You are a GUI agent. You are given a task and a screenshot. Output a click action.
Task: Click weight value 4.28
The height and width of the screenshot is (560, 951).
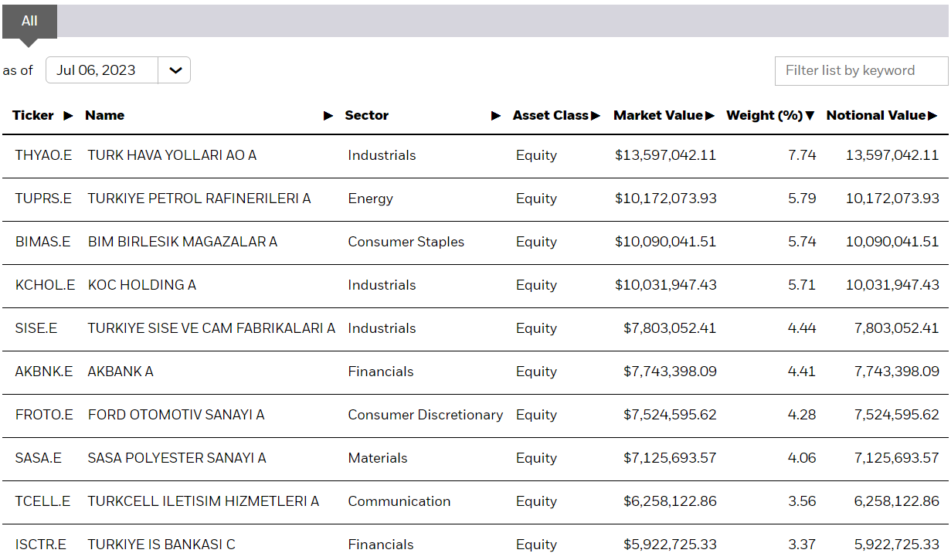pyautogui.click(x=802, y=415)
